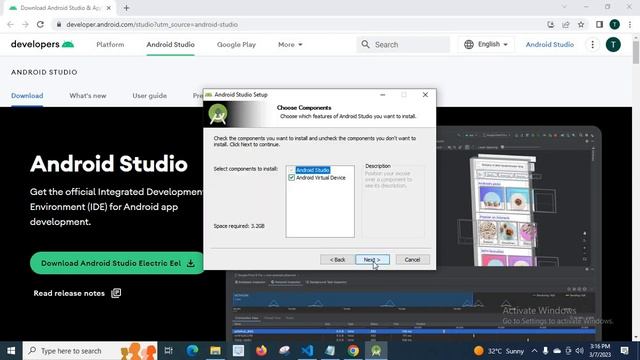640x360 pixels.
Task: Open the account avatar on the page
Action: tap(613, 44)
